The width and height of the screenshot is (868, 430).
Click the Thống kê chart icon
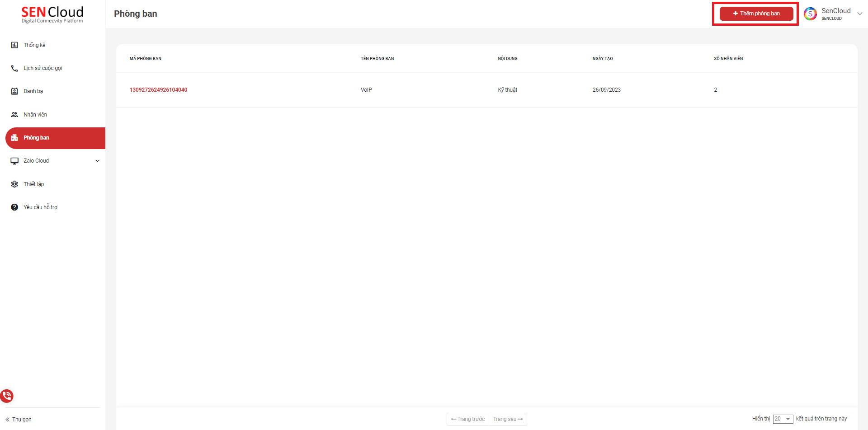(14, 45)
